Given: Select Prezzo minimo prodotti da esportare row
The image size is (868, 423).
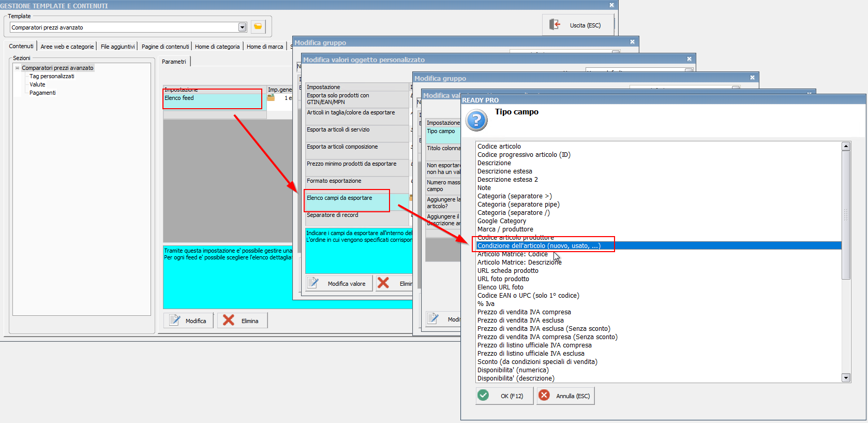Looking at the screenshot, I should pos(357,168).
